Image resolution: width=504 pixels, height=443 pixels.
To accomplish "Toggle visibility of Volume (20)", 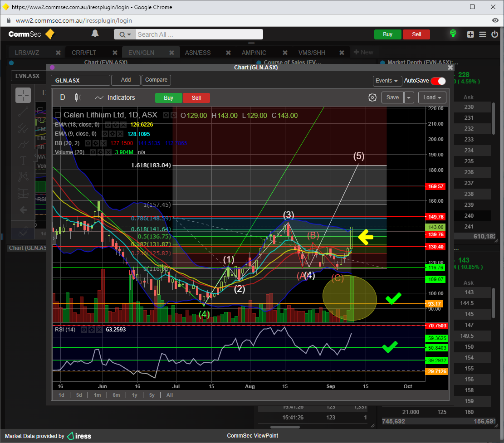I will (93, 152).
